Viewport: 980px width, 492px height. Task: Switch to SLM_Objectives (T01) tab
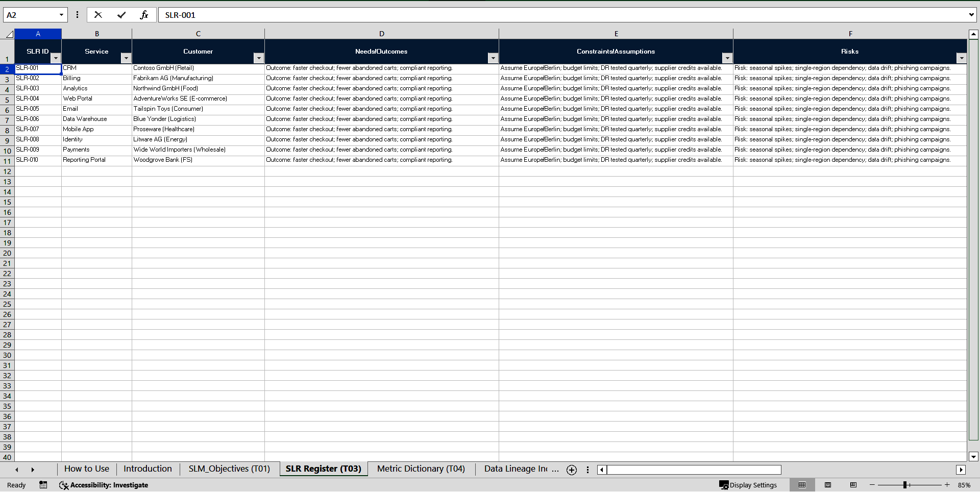tap(229, 469)
